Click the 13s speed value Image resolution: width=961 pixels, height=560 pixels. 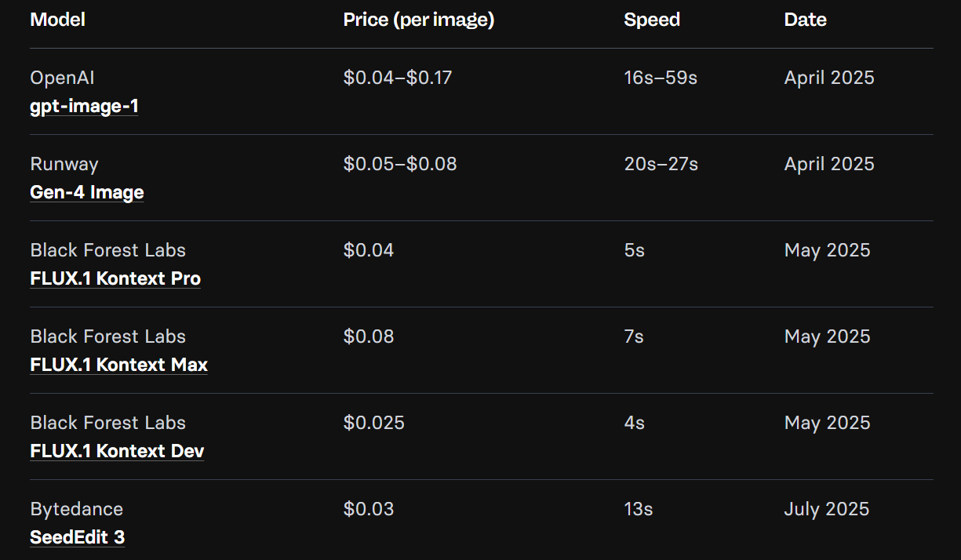(x=638, y=509)
